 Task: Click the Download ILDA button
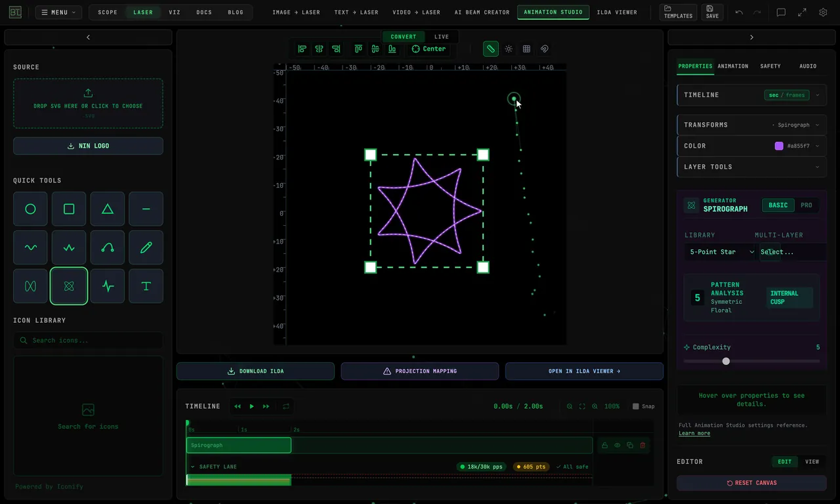(255, 371)
